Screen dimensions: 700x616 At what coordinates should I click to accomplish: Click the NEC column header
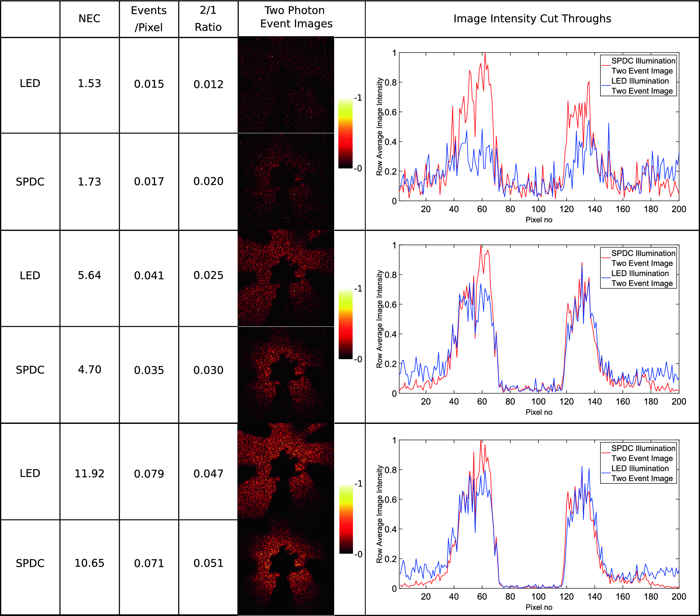pos(89,18)
